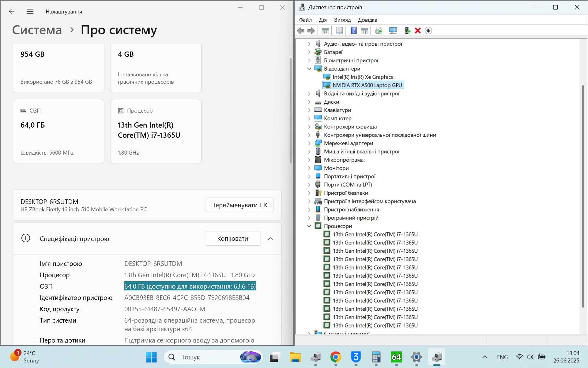
Task: Toggle the action pane toolbar icon
Action: 364,31
